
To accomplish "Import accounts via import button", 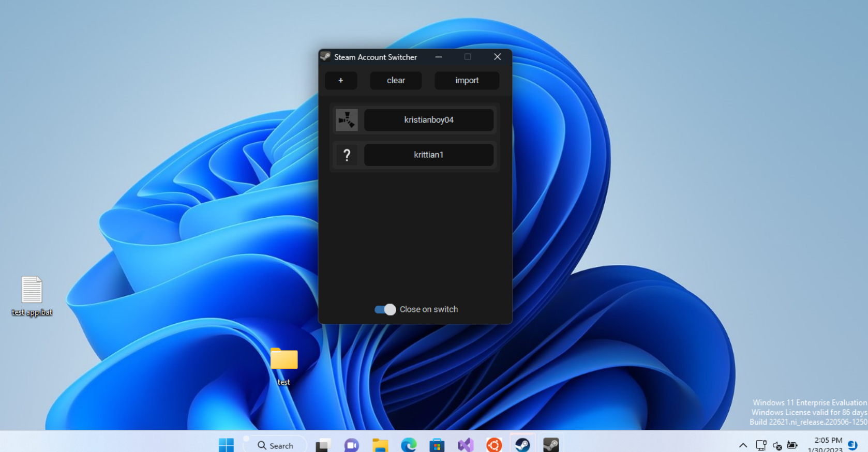I will (467, 80).
